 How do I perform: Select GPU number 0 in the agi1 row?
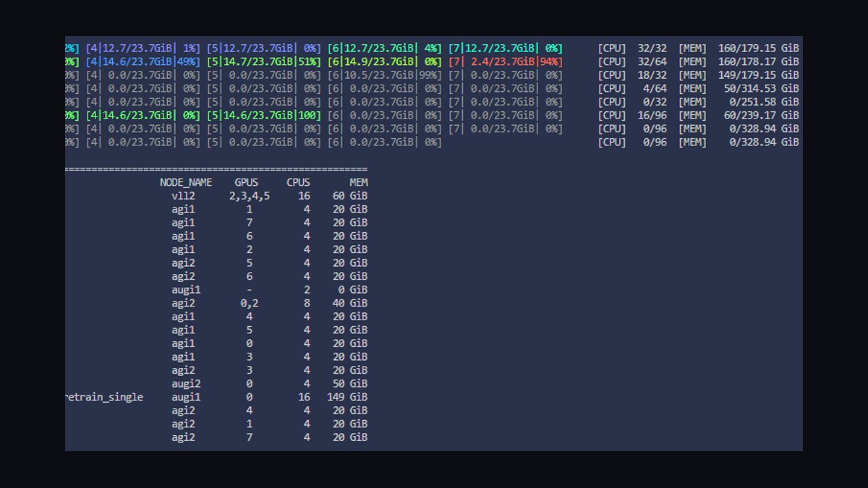[x=250, y=343]
